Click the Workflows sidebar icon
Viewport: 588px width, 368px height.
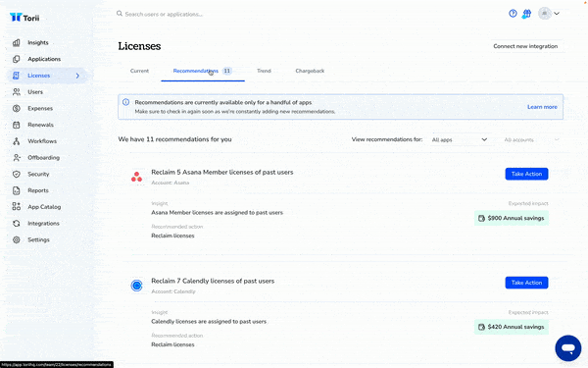(16, 141)
